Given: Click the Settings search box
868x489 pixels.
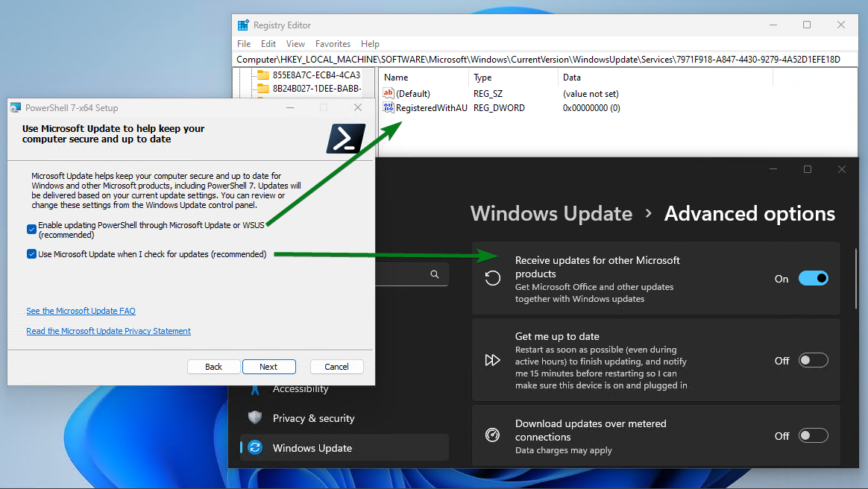Looking at the screenshot, I should pyautogui.click(x=412, y=274).
